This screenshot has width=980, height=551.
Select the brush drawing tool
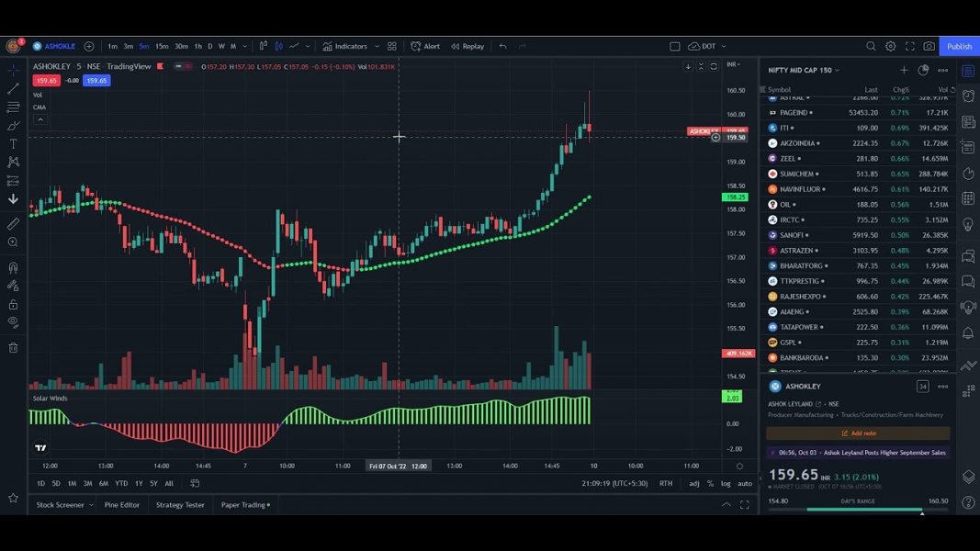tap(13, 126)
